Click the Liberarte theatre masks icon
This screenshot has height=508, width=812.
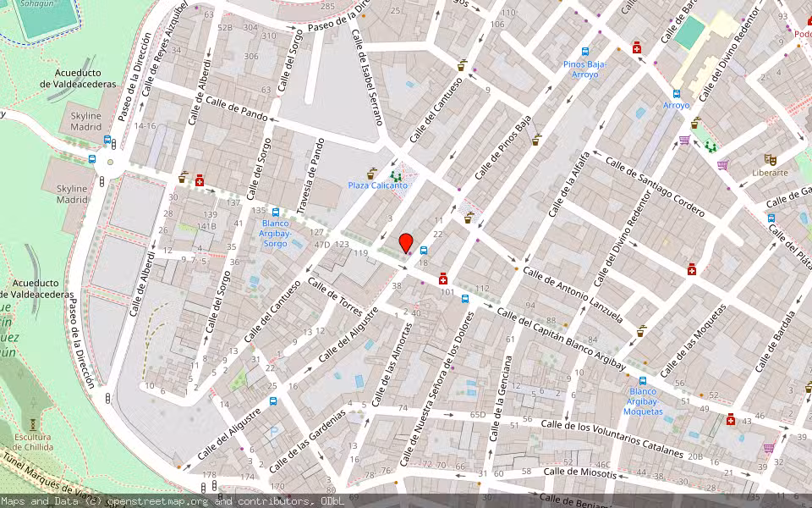click(770, 160)
